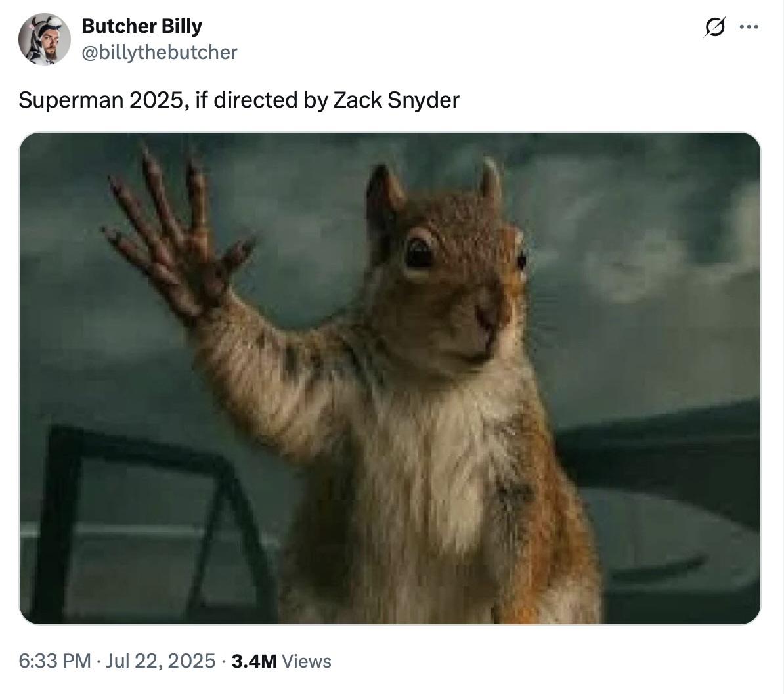Open the squirrel image in full view
Viewport: 784px width, 694px height.
[390, 378]
